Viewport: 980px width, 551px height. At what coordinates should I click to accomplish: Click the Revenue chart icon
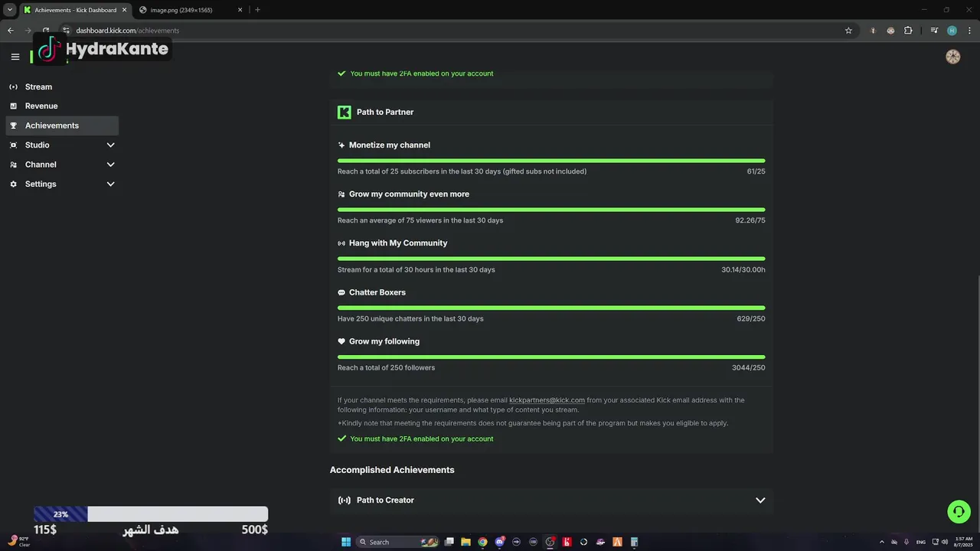click(13, 106)
